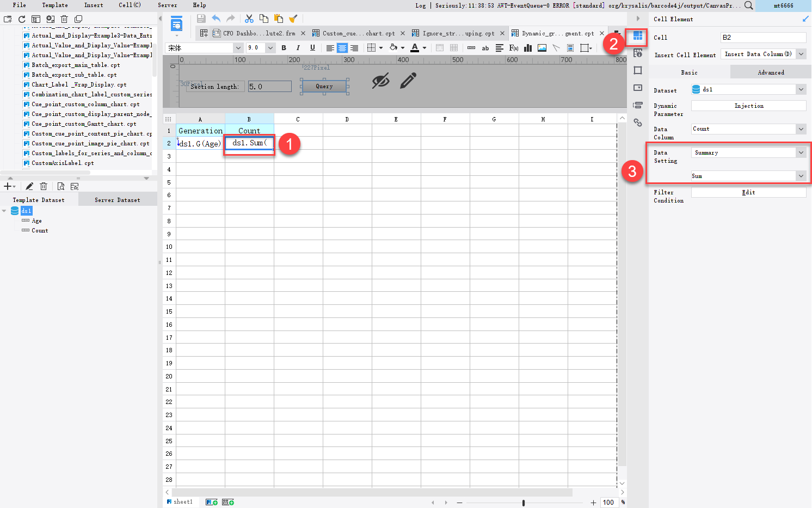Open the Server menu
The image size is (812, 508).
pos(167,5)
